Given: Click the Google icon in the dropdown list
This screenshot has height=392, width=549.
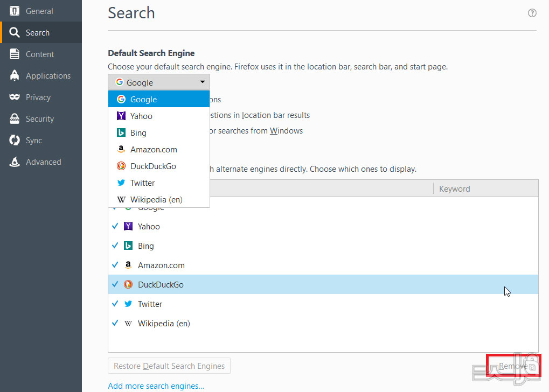Looking at the screenshot, I should tap(121, 99).
